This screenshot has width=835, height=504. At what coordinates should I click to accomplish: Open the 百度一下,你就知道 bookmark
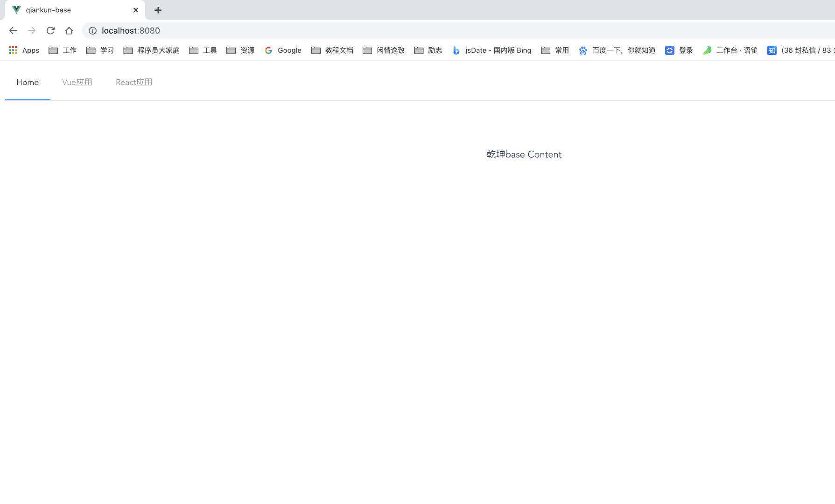(x=617, y=50)
